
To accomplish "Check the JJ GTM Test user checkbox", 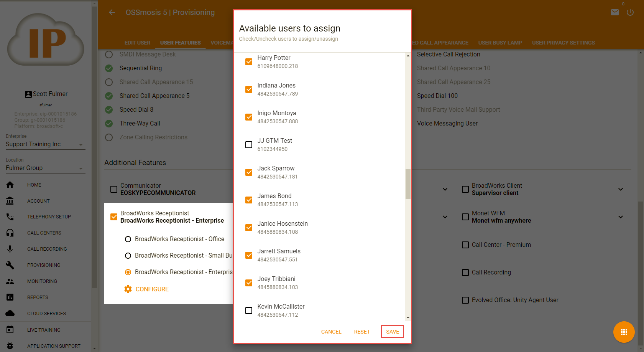I will (x=249, y=145).
